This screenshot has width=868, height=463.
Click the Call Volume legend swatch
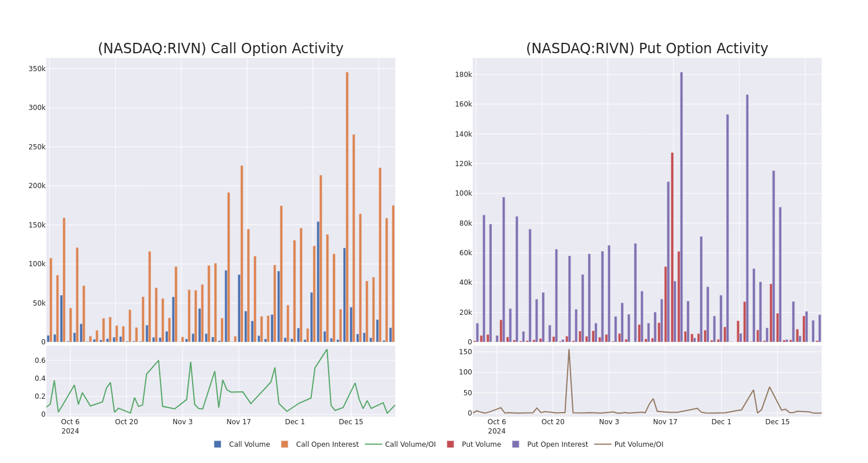(218, 444)
